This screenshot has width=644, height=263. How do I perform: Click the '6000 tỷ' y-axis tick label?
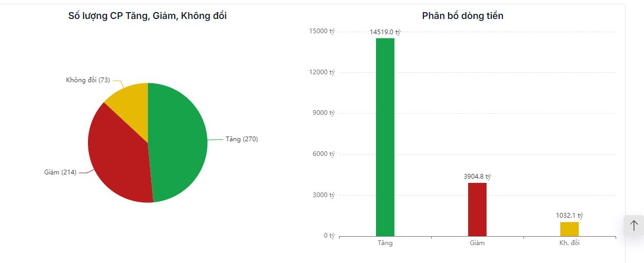click(x=323, y=154)
